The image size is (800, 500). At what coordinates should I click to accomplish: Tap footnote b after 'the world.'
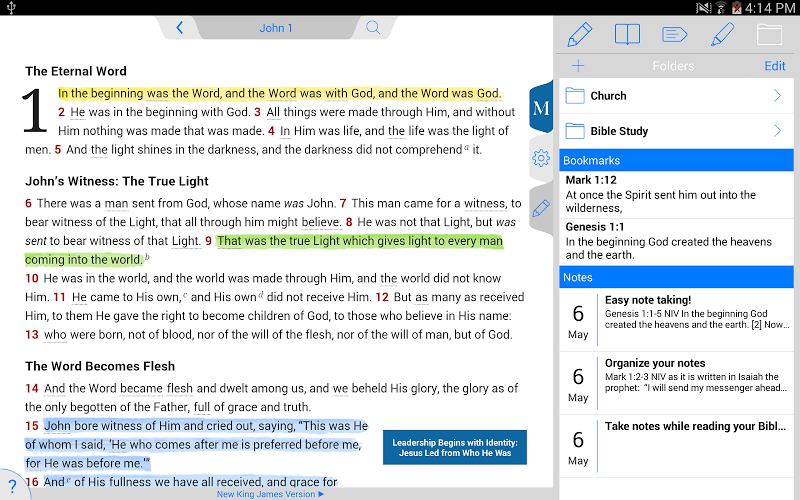pos(147,257)
